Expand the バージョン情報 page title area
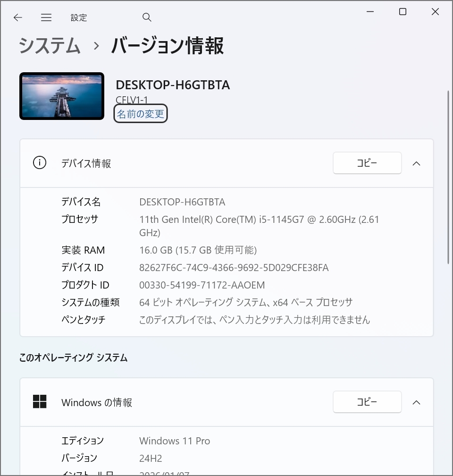453x476 pixels. pos(167,46)
